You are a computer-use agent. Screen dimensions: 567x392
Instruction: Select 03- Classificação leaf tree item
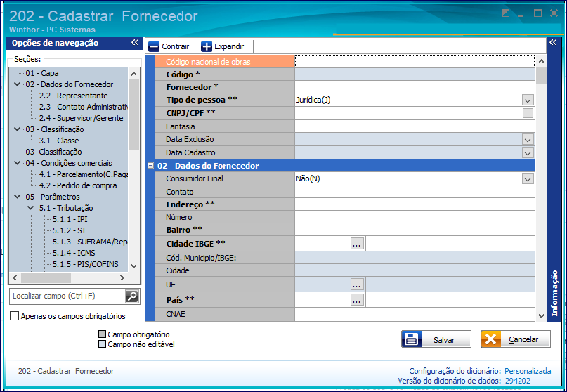point(53,152)
